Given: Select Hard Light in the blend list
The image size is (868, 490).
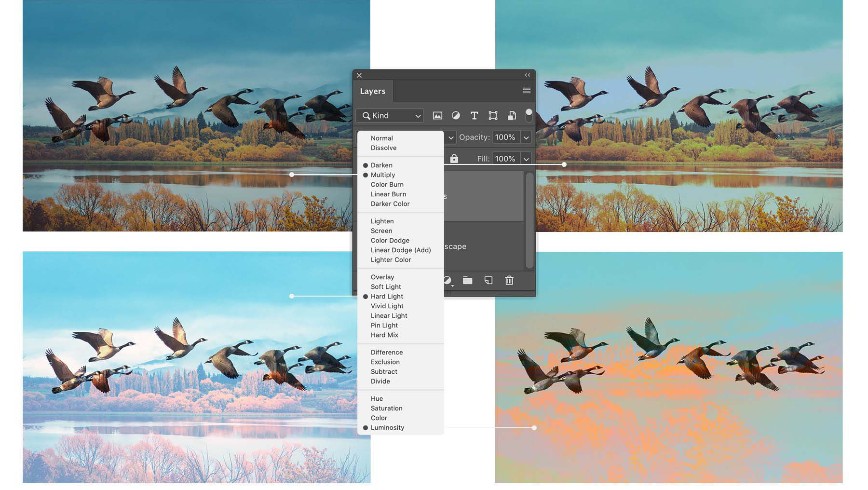Looking at the screenshot, I should pyautogui.click(x=386, y=296).
